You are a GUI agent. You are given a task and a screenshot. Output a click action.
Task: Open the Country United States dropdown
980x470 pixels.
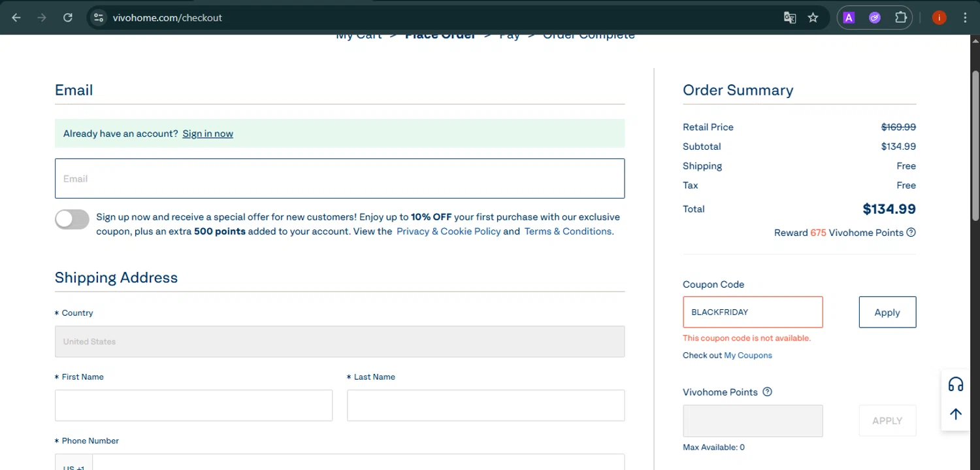tap(340, 341)
